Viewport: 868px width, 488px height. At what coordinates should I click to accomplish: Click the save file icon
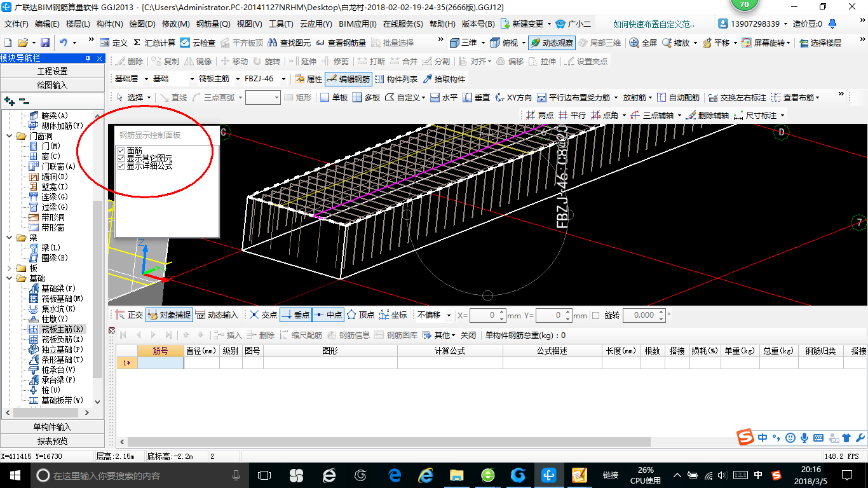point(45,43)
